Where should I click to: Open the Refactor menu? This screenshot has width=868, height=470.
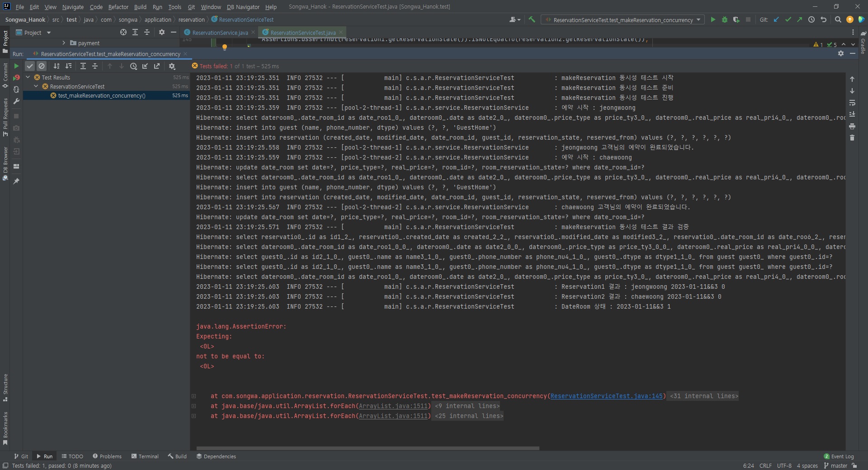pyautogui.click(x=118, y=7)
